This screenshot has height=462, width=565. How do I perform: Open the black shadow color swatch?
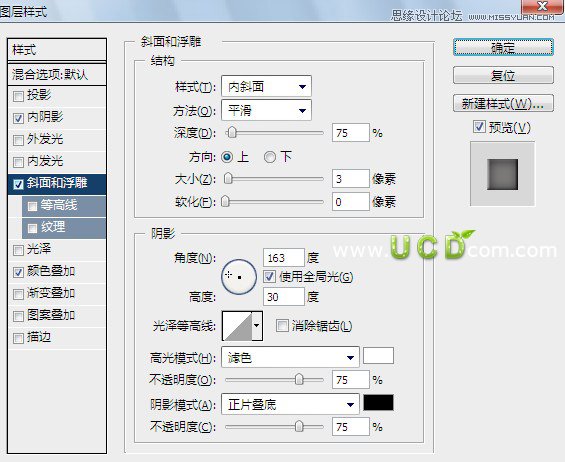point(378,403)
